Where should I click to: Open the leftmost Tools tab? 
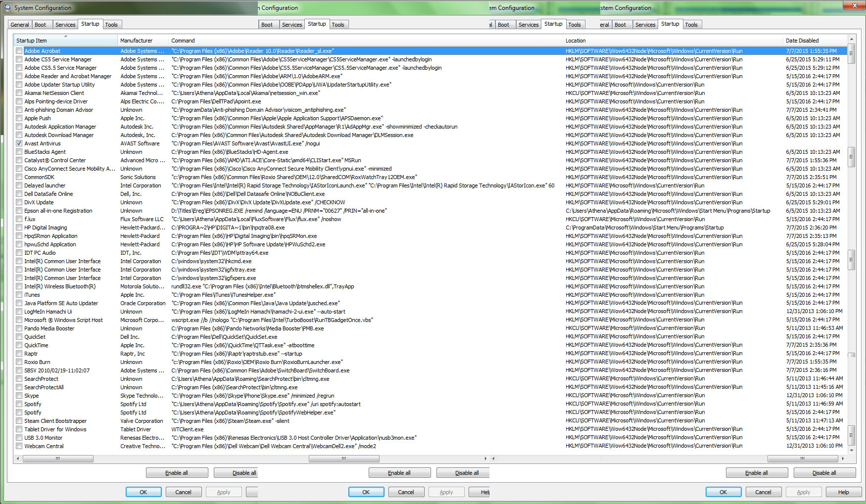[x=111, y=25]
